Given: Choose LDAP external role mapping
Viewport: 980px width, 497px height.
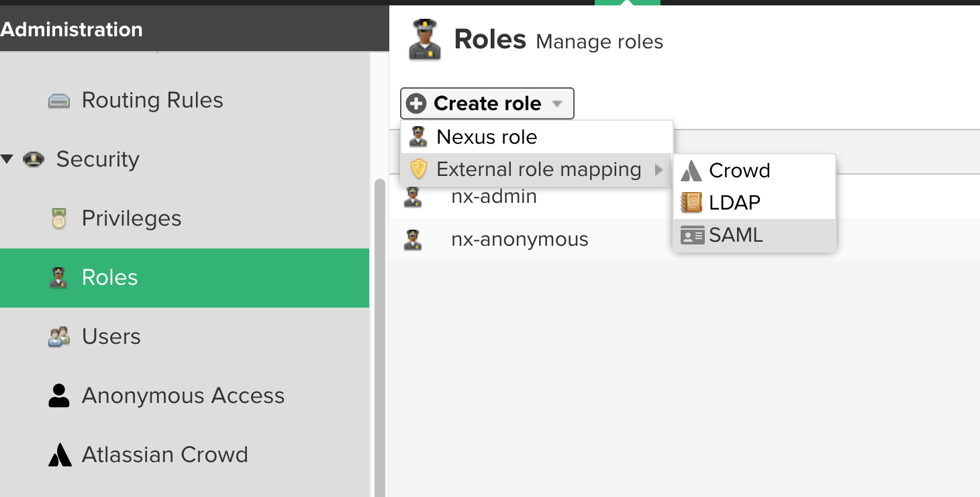Looking at the screenshot, I should tap(734, 202).
